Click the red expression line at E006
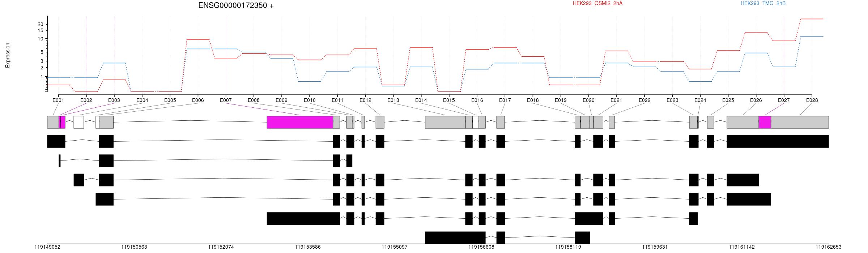Image resolution: width=868 pixels, height=253 pixels. click(x=198, y=39)
